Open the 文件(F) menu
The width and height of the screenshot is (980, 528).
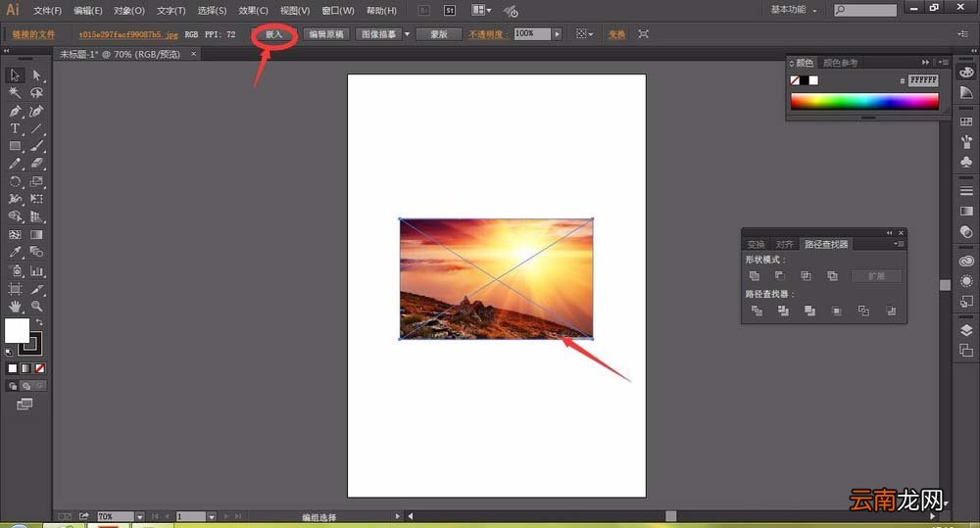click(47, 11)
